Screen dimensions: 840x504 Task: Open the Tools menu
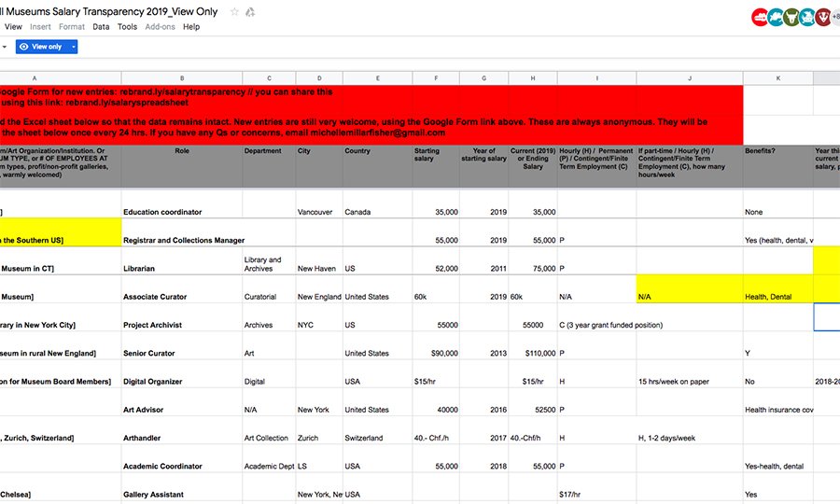coord(128,27)
